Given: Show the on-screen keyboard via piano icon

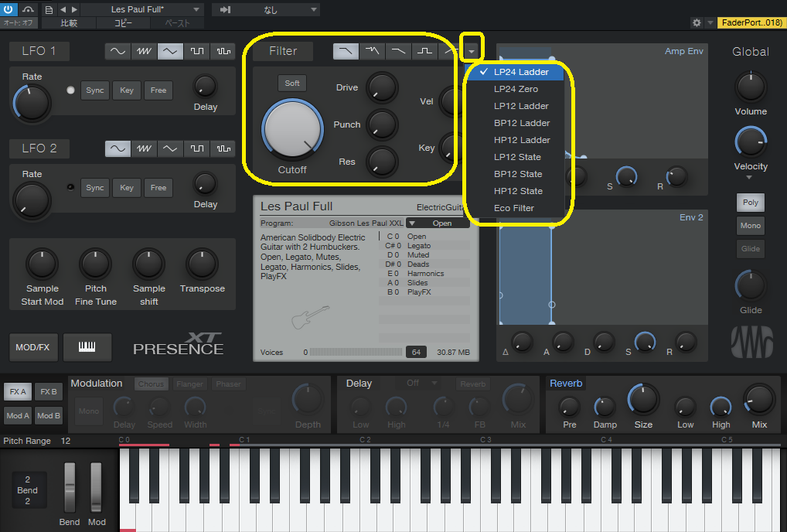Looking at the screenshot, I should 87,346.
